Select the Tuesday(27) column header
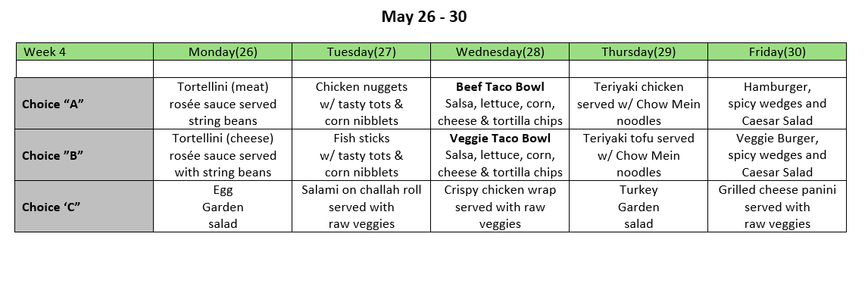 pos(361,52)
